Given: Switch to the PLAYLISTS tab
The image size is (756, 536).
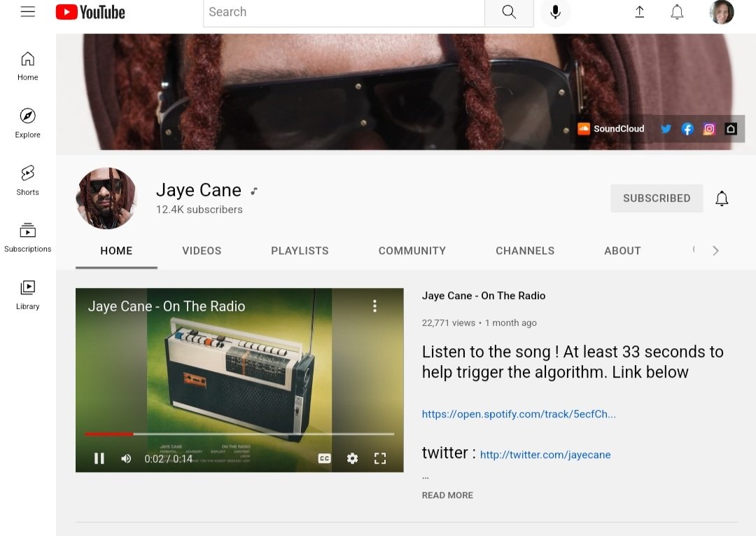Looking at the screenshot, I should click(x=300, y=251).
